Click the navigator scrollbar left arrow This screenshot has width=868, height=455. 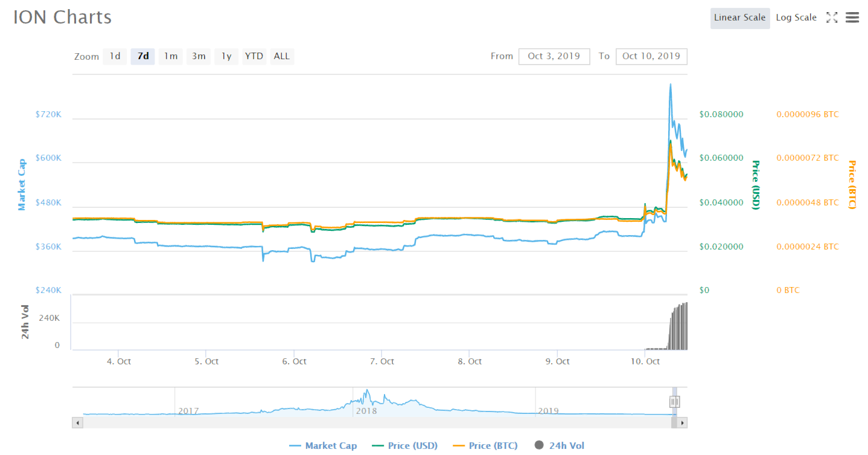[77, 423]
